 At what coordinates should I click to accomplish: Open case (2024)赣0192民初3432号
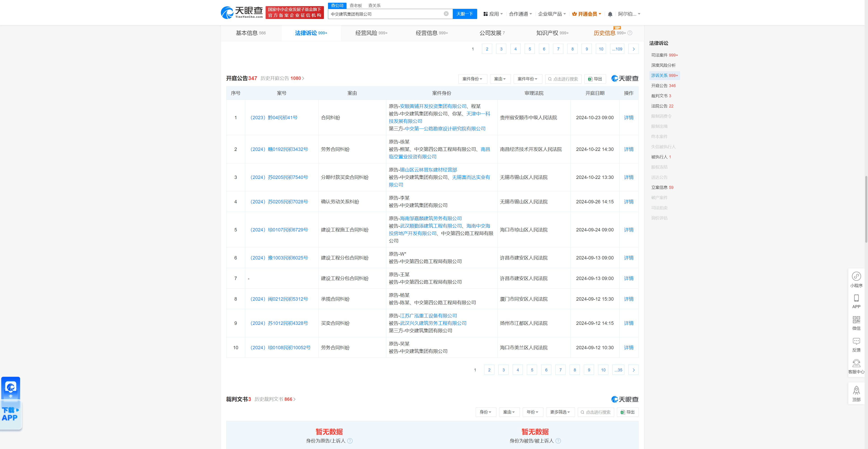[279, 149]
